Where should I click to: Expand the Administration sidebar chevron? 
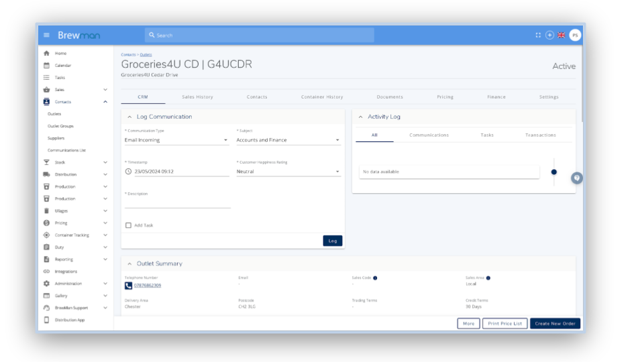tap(105, 284)
